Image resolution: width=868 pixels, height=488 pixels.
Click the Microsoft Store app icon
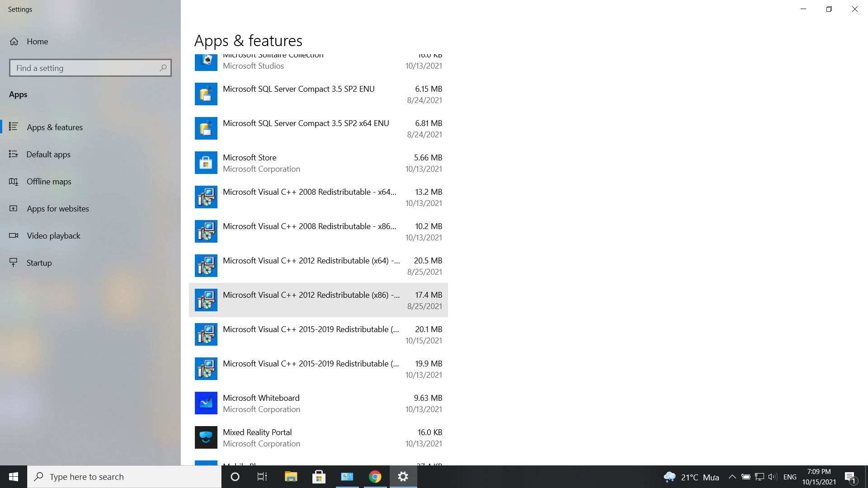[206, 163]
